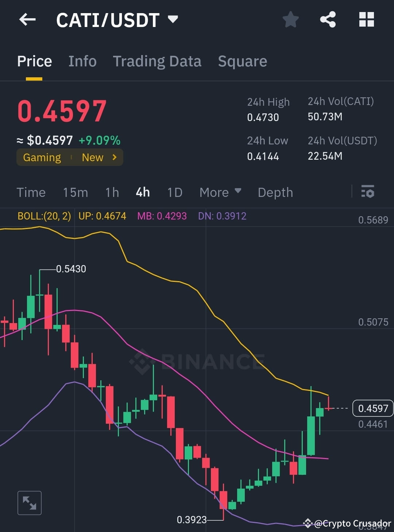Tap the Crypto Crusador badge icon
Screen dimensions: 394x532
308,524
